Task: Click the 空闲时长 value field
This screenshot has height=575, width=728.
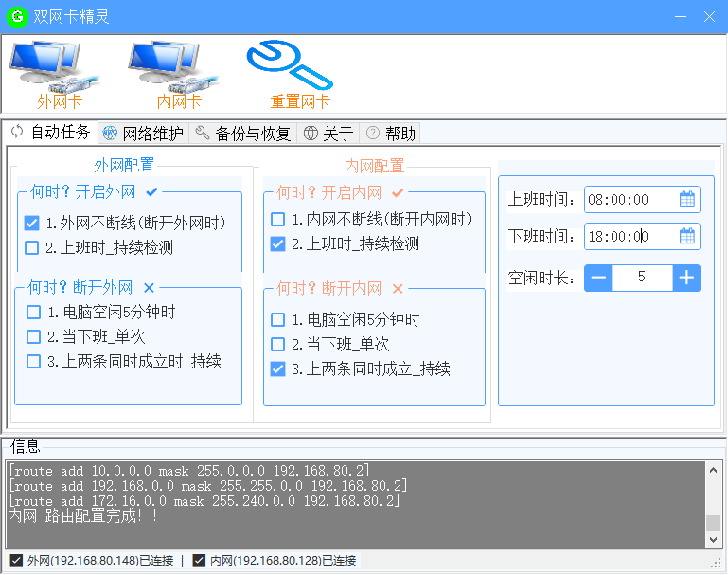Action: pyautogui.click(x=641, y=278)
